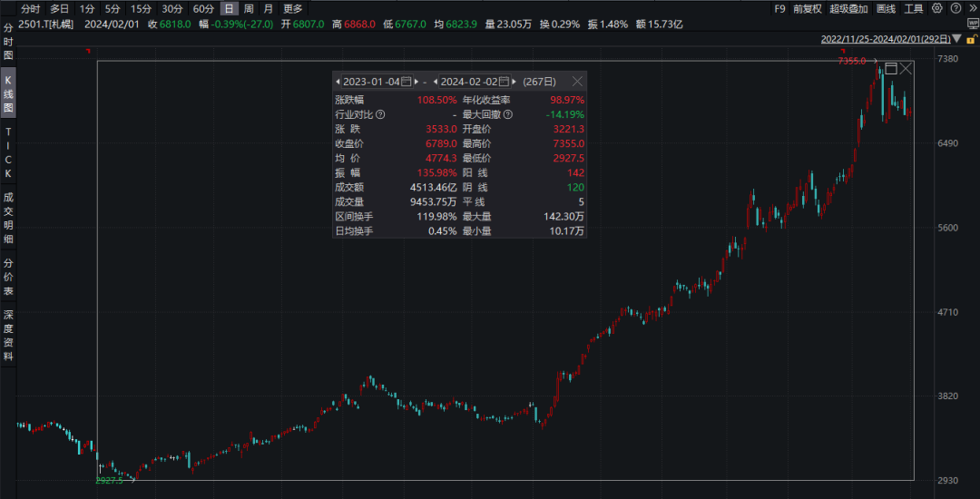This screenshot has height=499, width=980.
Task: Click help icon beside 最大回撤
Action: click(x=508, y=115)
